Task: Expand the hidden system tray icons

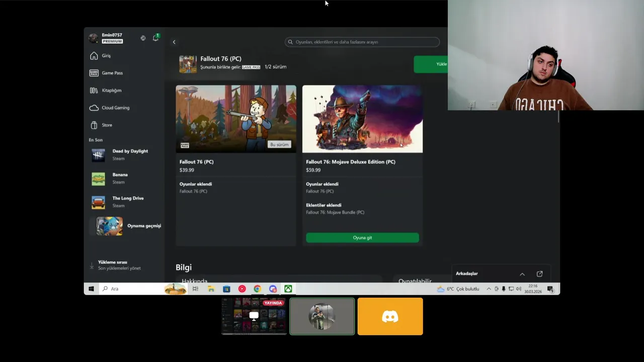Action: [x=489, y=289]
